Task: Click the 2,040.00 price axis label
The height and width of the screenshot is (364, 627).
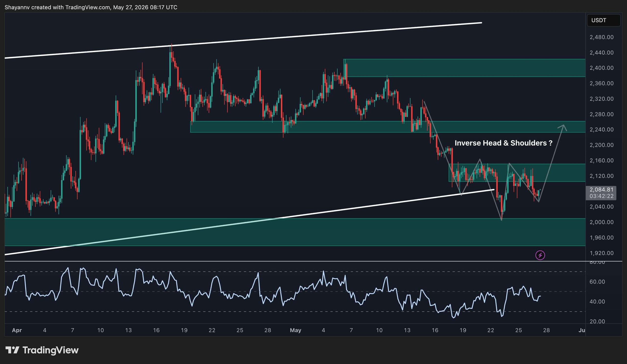Action: point(602,207)
